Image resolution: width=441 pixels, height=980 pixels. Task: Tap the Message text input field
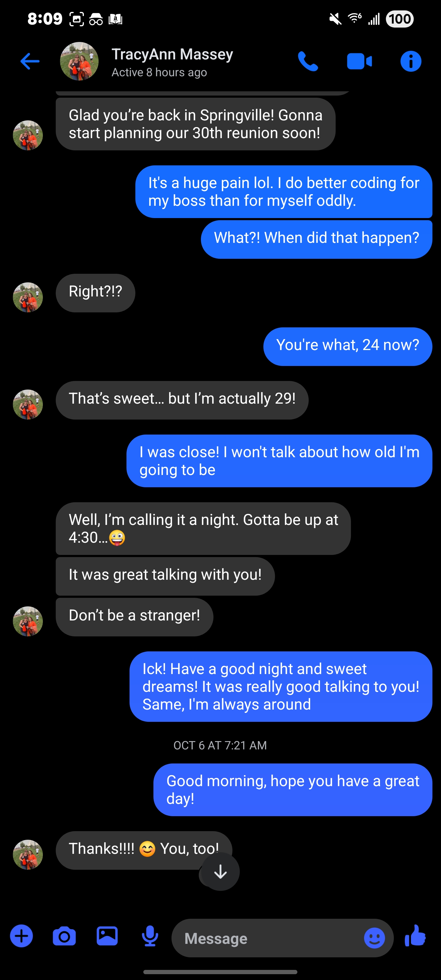click(266, 938)
